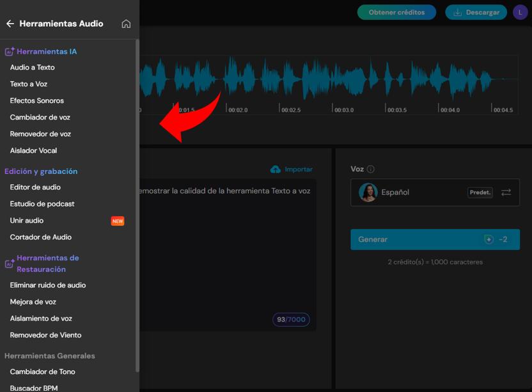Select the Herramientas IA sparkle icon
Image resolution: width=532 pixels, height=392 pixels.
9,51
